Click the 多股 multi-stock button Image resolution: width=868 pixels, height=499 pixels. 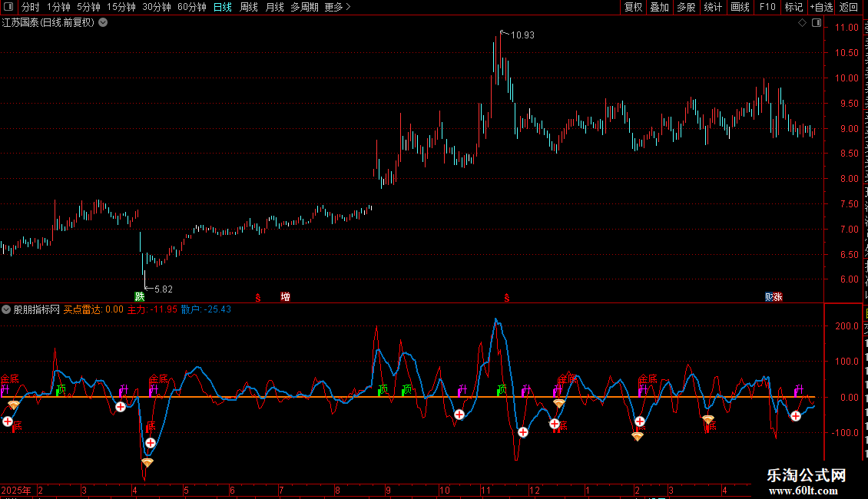click(x=686, y=7)
